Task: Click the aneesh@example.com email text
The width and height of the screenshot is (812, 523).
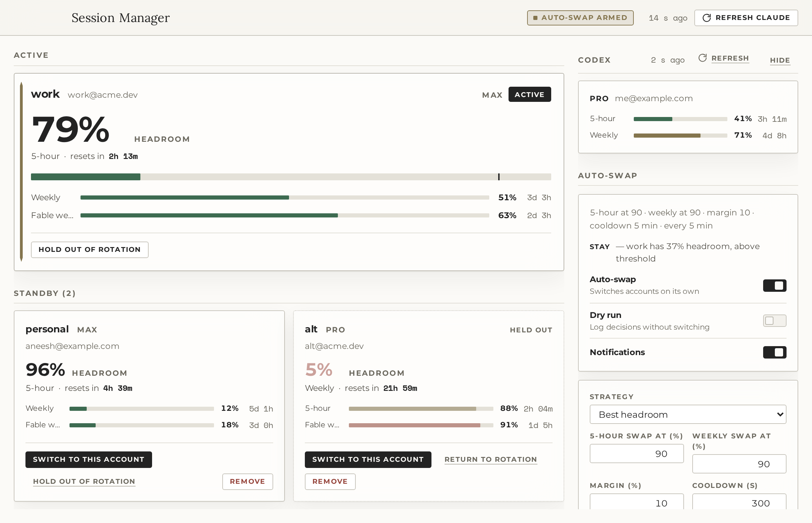Action: [72, 346]
